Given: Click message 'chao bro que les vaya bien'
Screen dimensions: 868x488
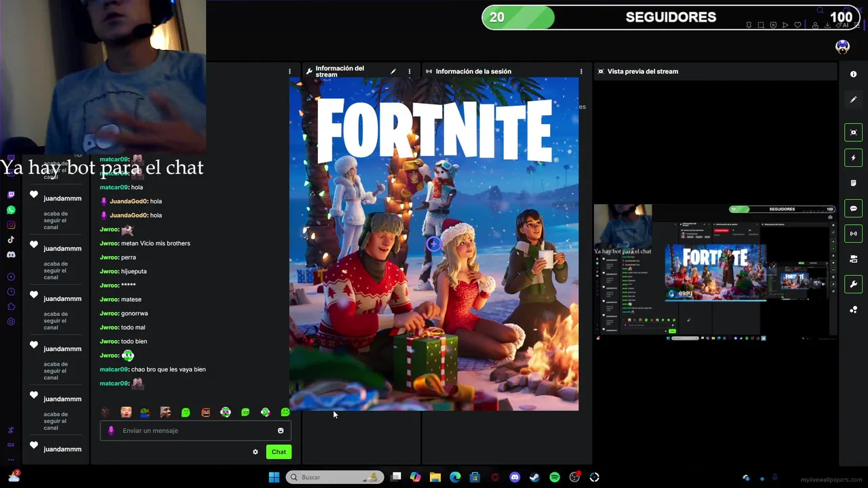Looking at the screenshot, I should pos(153,369).
